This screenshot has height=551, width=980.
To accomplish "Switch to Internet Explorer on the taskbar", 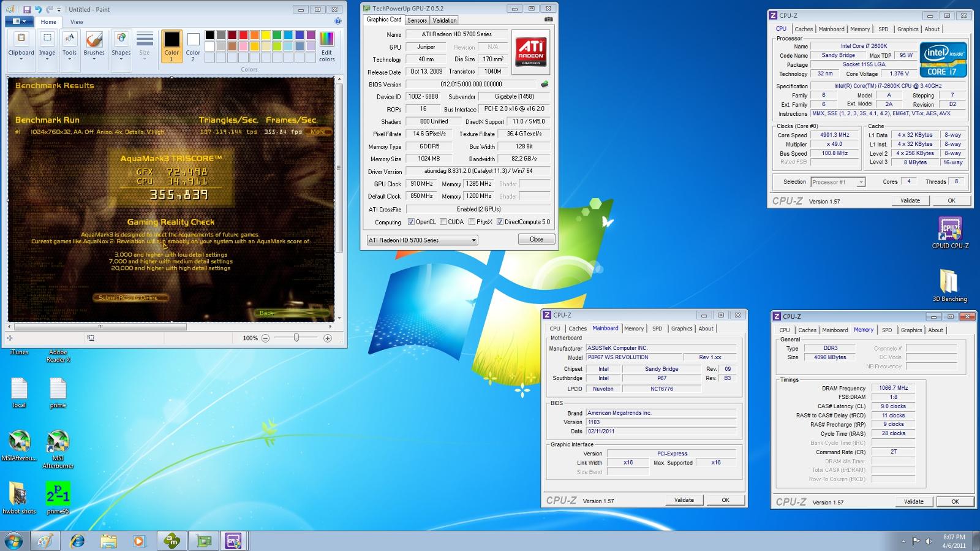I will tap(77, 541).
